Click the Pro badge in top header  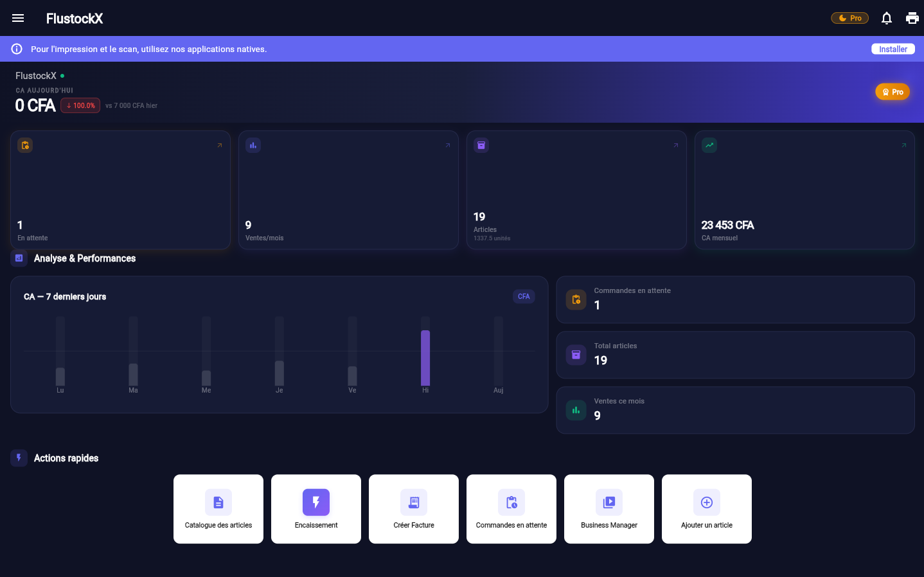pyautogui.click(x=850, y=18)
